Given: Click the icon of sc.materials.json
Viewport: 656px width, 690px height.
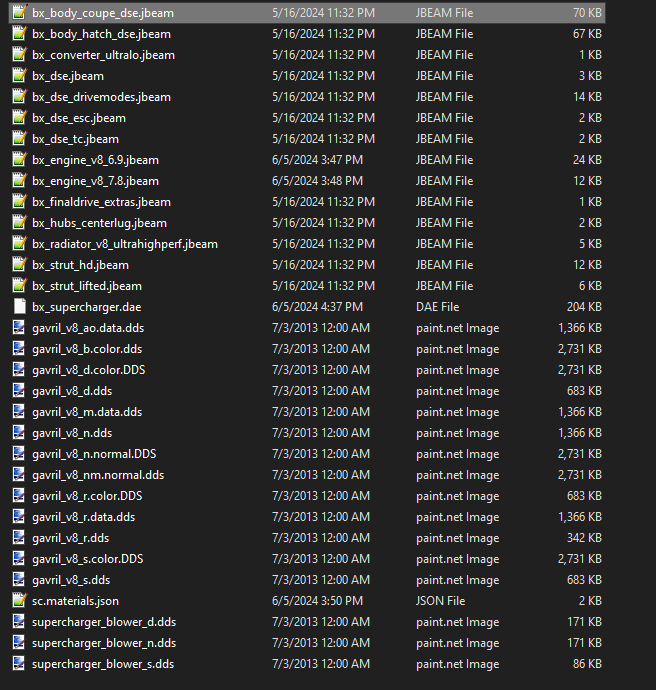Looking at the screenshot, I should [x=19, y=600].
